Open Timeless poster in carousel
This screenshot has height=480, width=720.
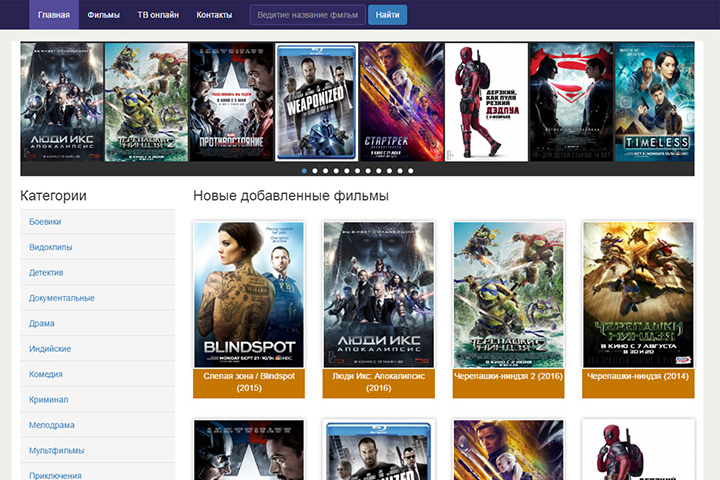pyautogui.click(x=654, y=102)
